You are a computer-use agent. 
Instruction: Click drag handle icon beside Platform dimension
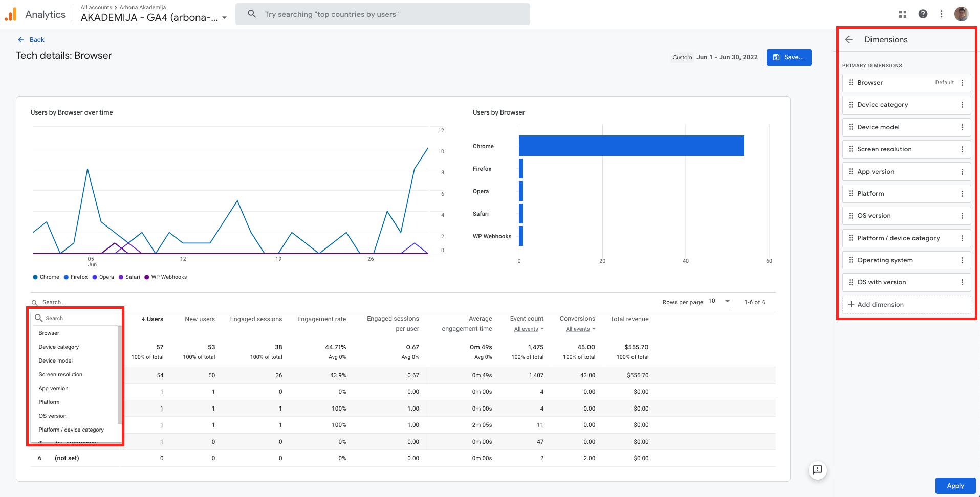[x=851, y=194]
